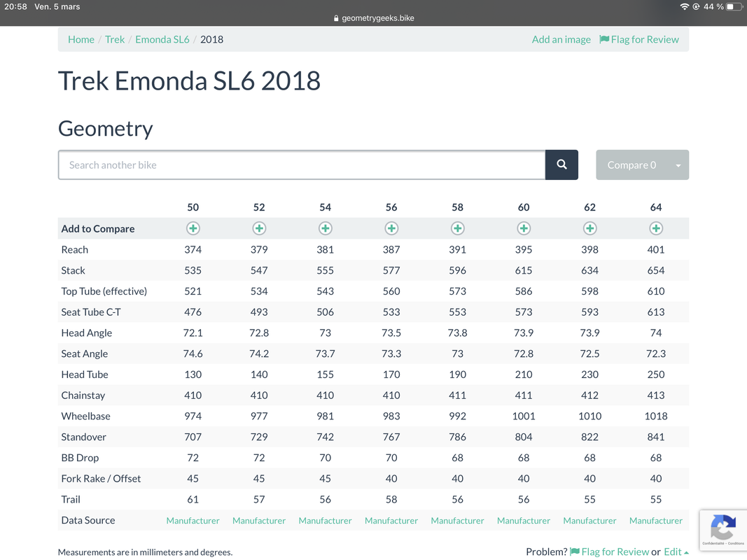The width and height of the screenshot is (747, 560).
Task: Add size 64 to compare
Action: coord(656,229)
